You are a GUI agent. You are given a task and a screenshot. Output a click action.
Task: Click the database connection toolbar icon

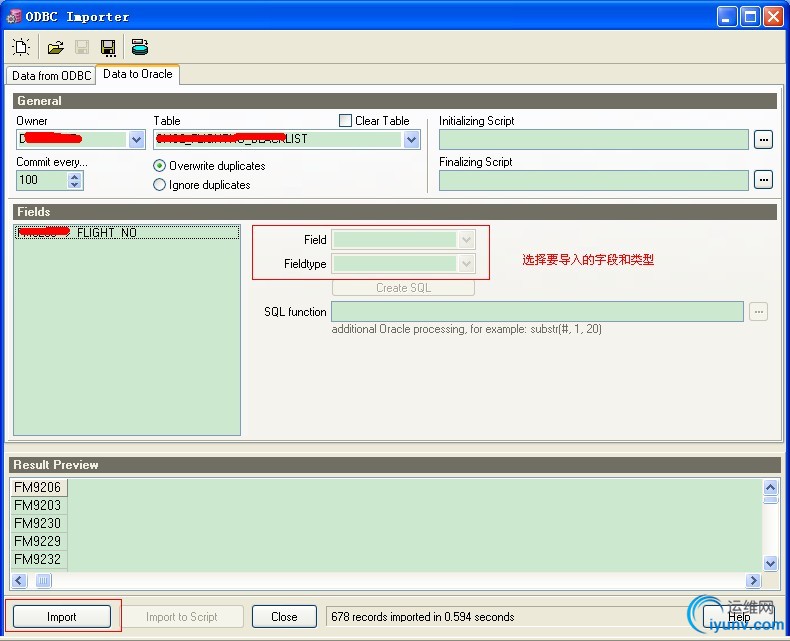click(140, 47)
